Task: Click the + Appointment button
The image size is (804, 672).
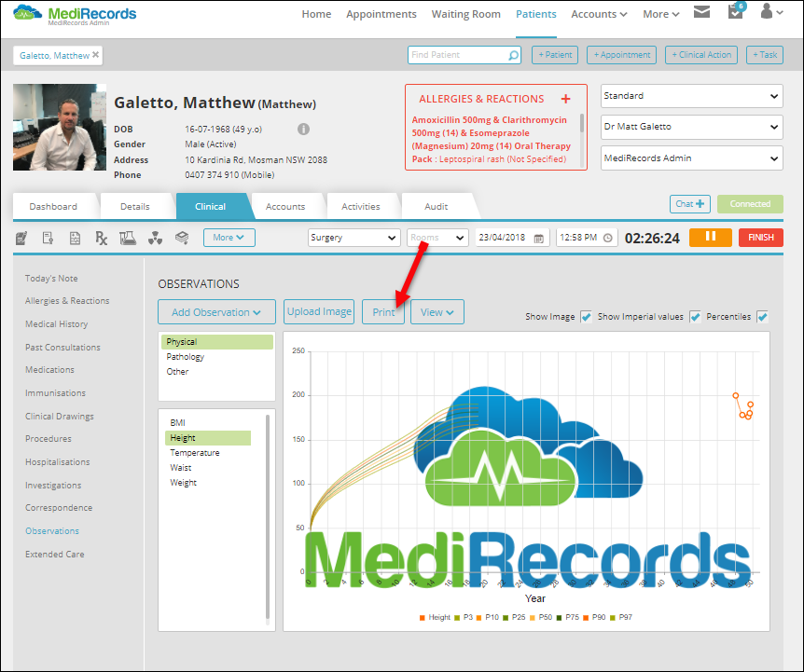Action: [x=621, y=55]
